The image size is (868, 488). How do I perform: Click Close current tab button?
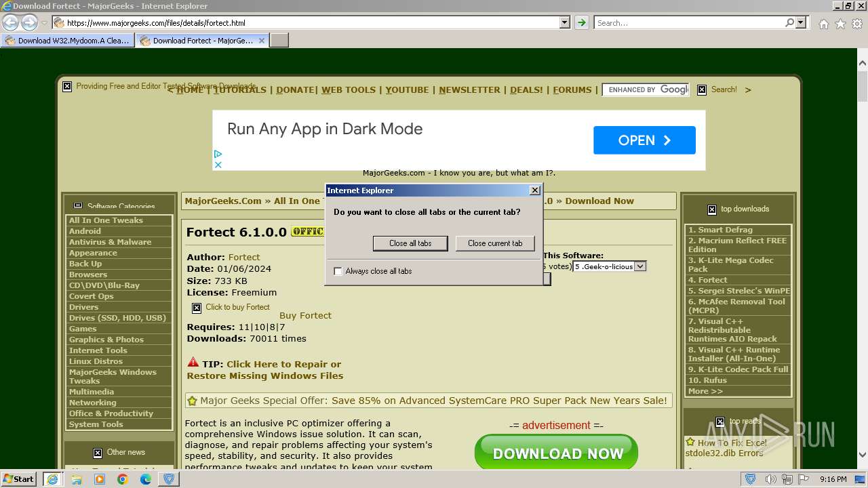click(x=495, y=243)
